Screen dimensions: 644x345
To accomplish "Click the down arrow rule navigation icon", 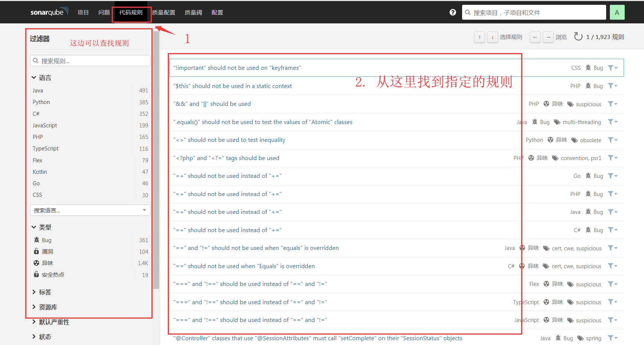I will point(492,37).
